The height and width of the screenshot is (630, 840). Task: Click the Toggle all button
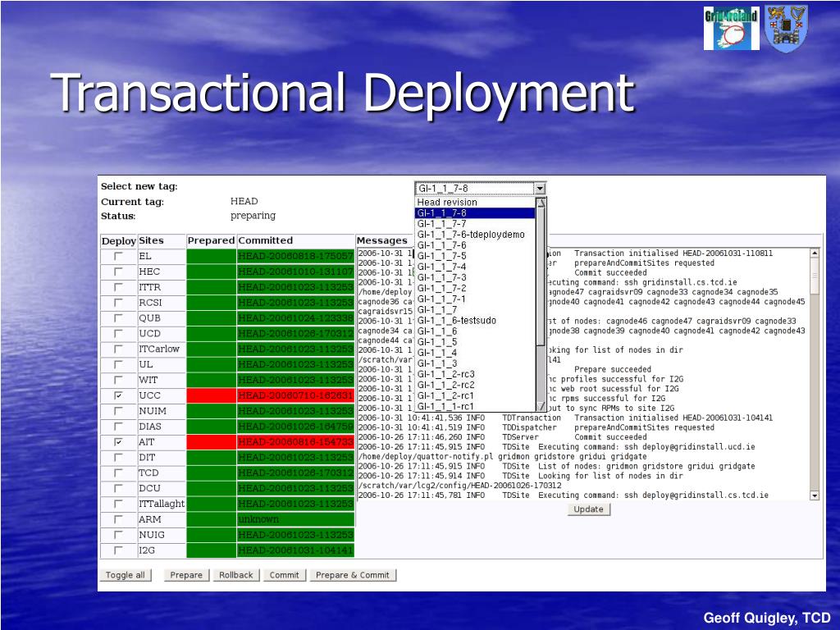tap(126, 575)
